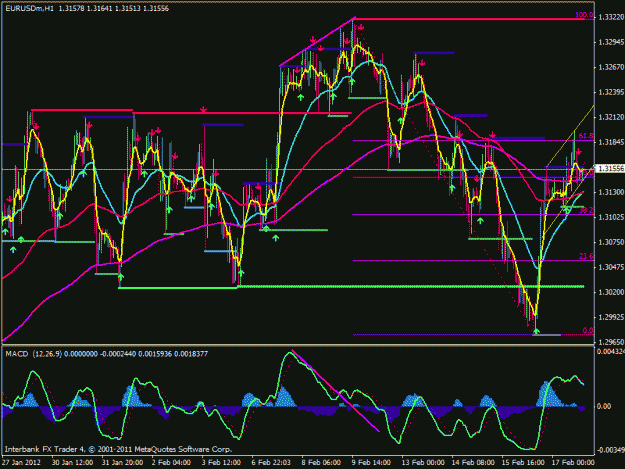This screenshot has height=469, width=625.
Task: Click the 1.32945 price axis label
Action: pyautogui.click(x=611, y=42)
